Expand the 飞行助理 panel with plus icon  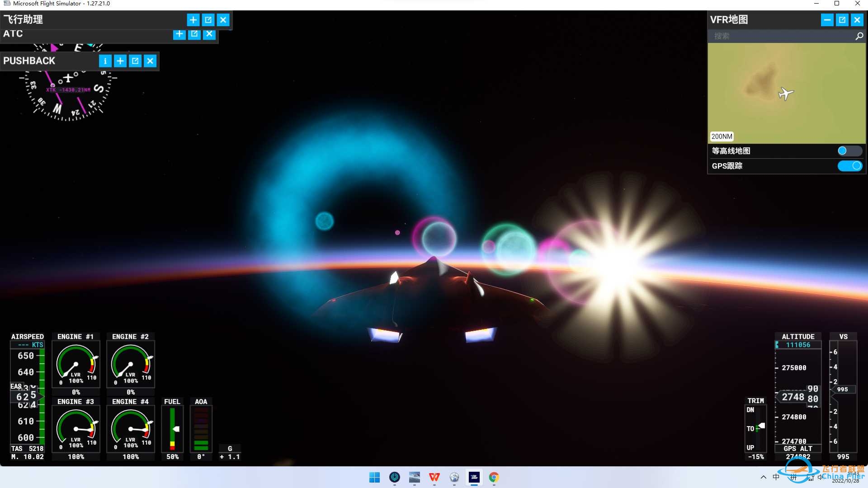(193, 20)
